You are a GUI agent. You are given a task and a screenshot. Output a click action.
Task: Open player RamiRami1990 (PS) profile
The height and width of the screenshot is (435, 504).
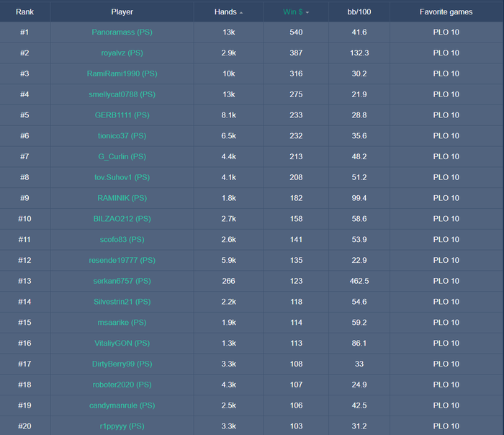click(122, 73)
